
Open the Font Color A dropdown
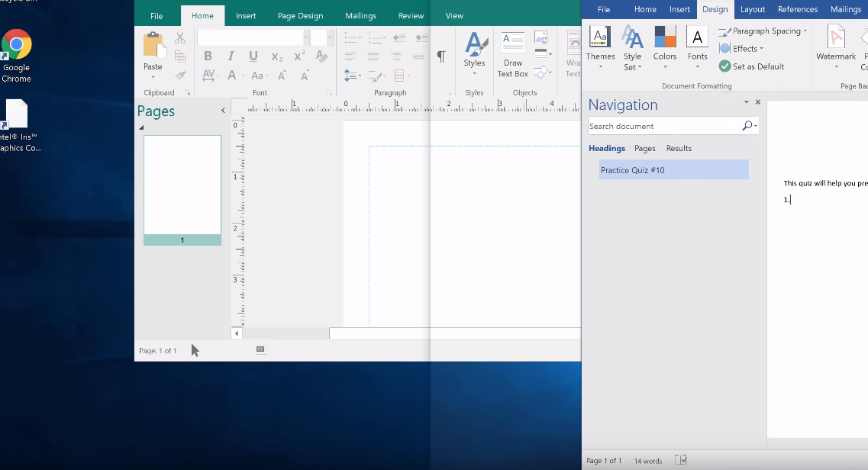pyautogui.click(x=234, y=76)
